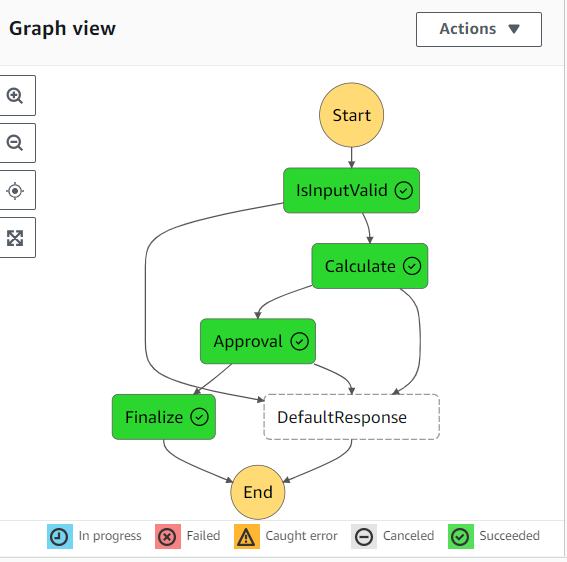Viewport: 567px width, 562px height.
Task: Select the IsInputValid state node
Action: (351, 190)
